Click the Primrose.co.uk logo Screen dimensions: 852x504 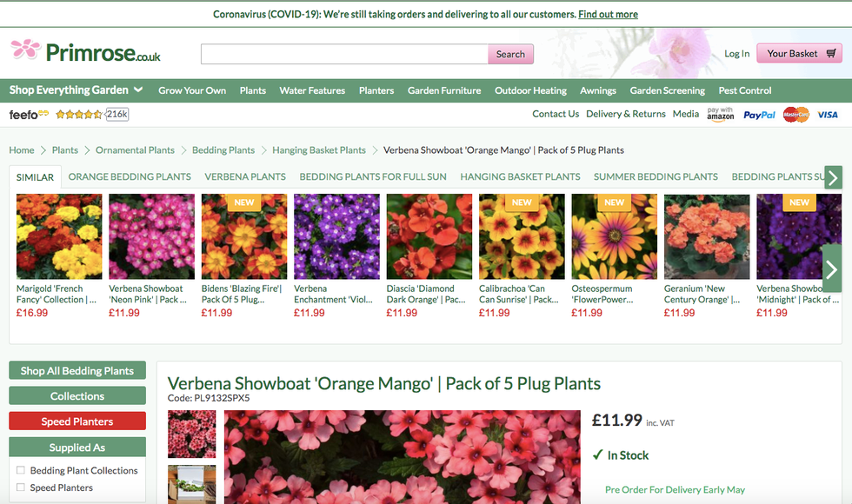click(x=85, y=52)
